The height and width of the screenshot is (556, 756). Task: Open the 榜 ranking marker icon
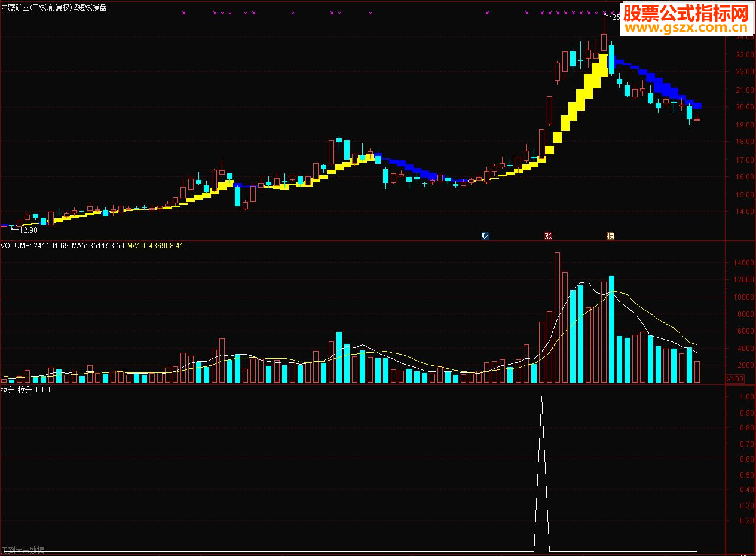click(x=610, y=236)
